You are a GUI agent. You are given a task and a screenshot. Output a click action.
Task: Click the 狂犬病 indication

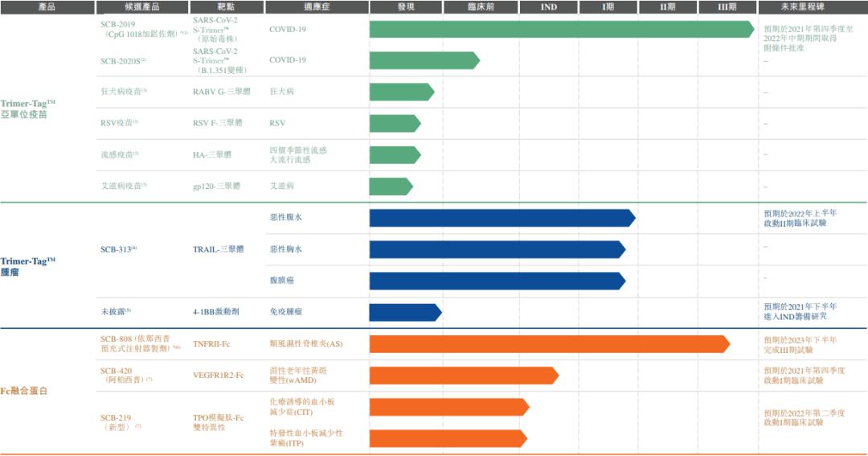click(282, 92)
